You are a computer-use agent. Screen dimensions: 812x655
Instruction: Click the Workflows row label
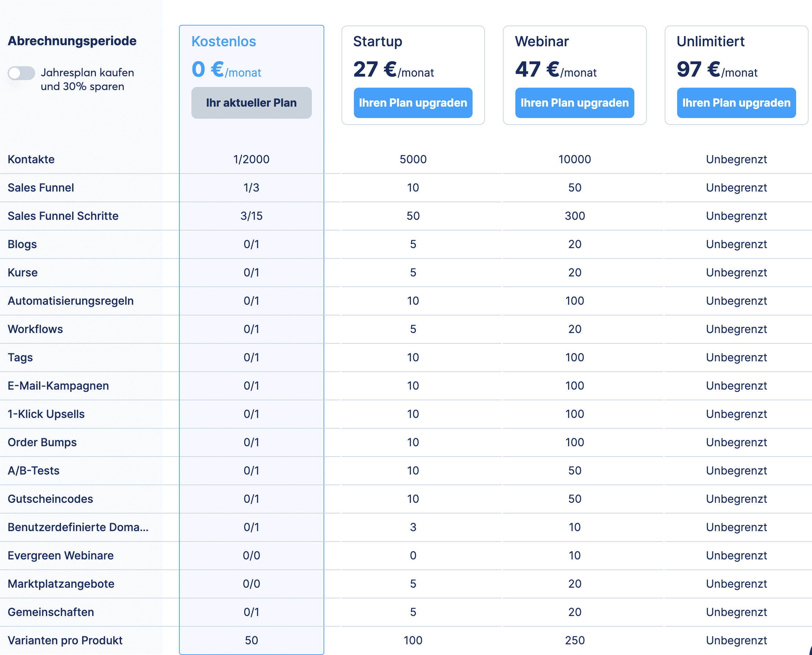[x=36, y=329]
